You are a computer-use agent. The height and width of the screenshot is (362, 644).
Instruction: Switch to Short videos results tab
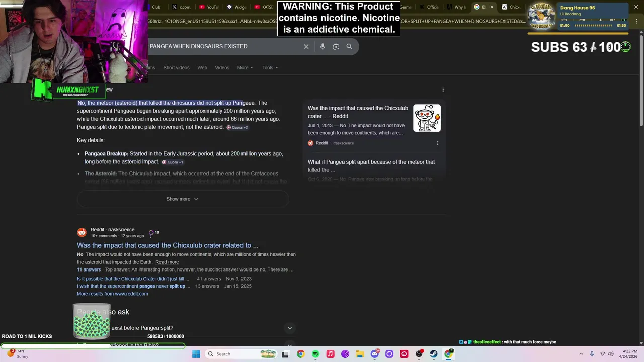[176, 68]
